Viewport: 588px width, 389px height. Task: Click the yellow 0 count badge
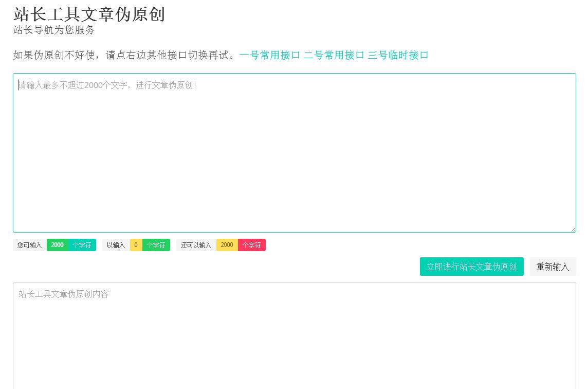pyautogui.click(x=136, y=245)
